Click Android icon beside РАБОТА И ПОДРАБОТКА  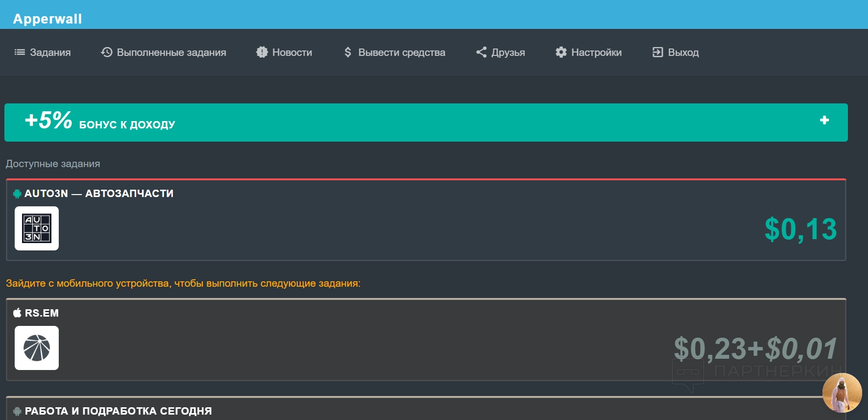click(x=17, y=411)
